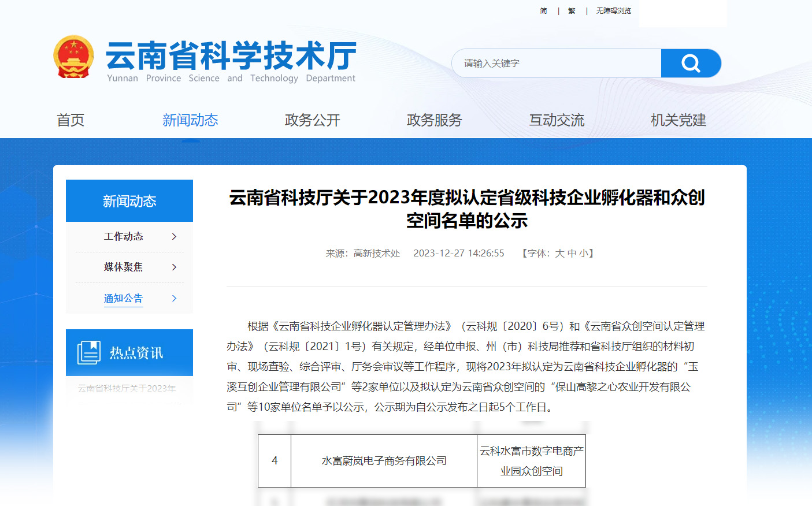This screenshot has width=812, height=506.
Task: Click the magnifying glass search button
Action: point(691,63)
